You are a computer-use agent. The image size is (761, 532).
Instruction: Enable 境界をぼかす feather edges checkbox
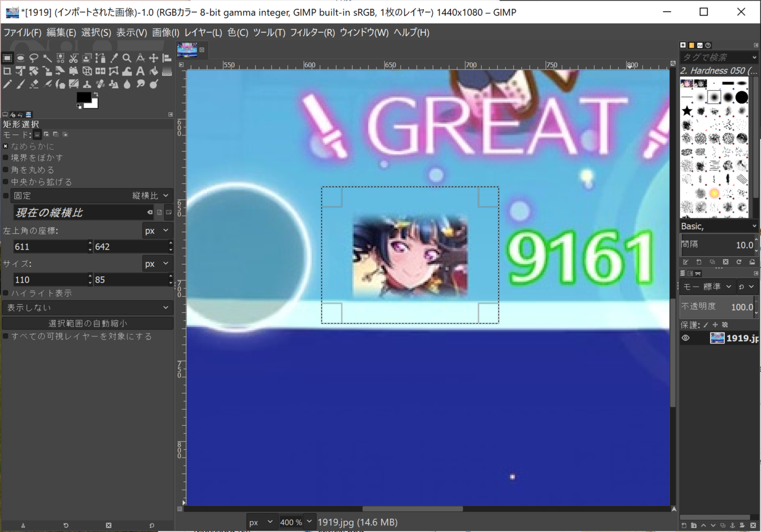[6, 158]
